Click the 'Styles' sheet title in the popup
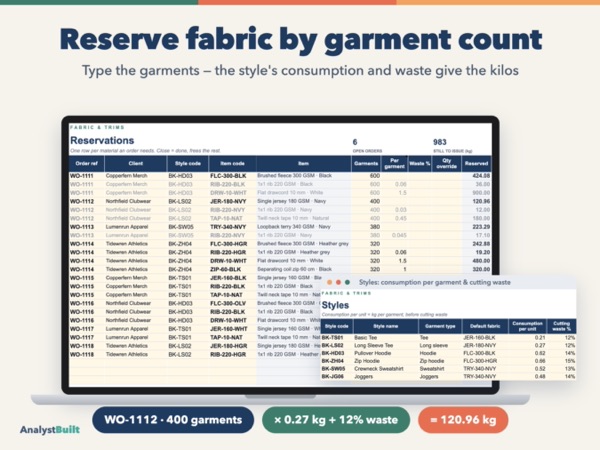The height and width of the screenshot is (450, 600). [x=335, y=305]
